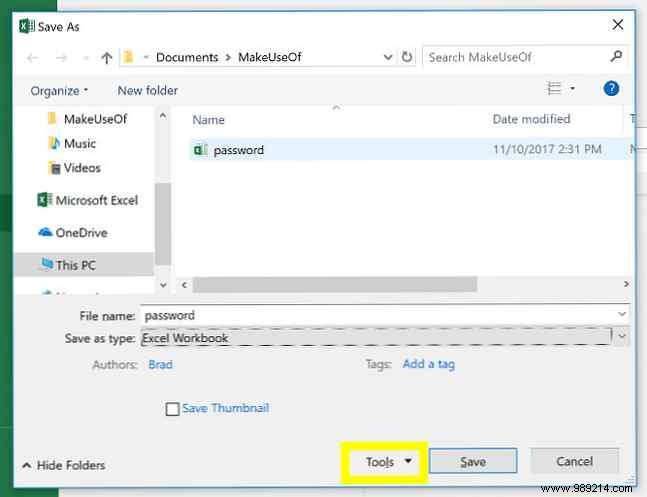
Task: Click the folder icon in address bar
Action: 128,57
